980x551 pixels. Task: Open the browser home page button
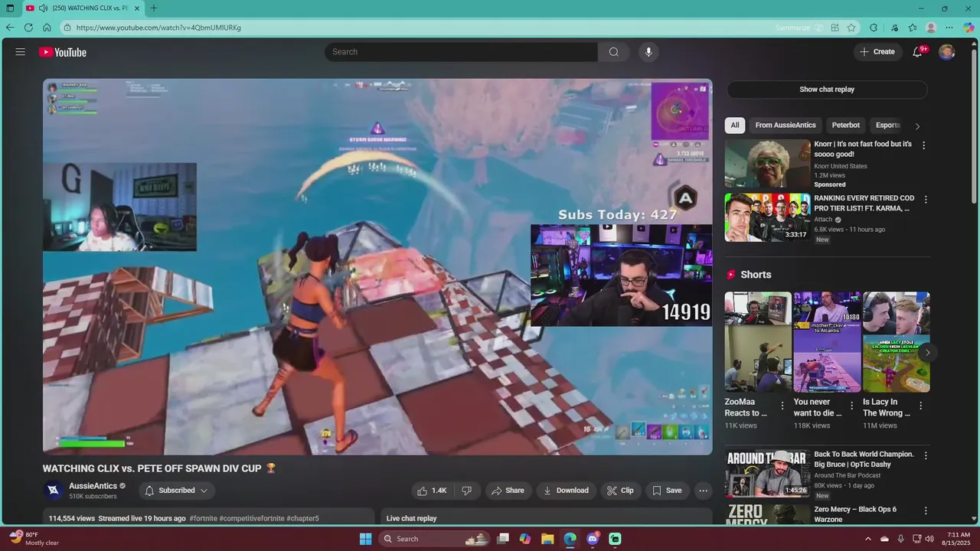coord(47,28)
